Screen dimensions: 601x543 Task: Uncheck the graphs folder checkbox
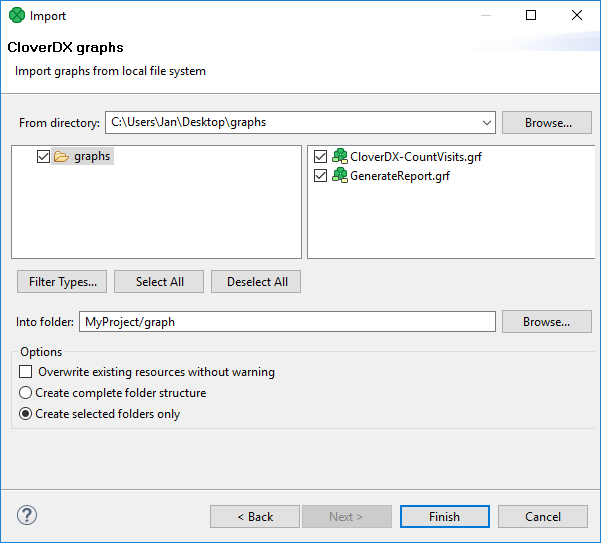(x=43, y=157)
